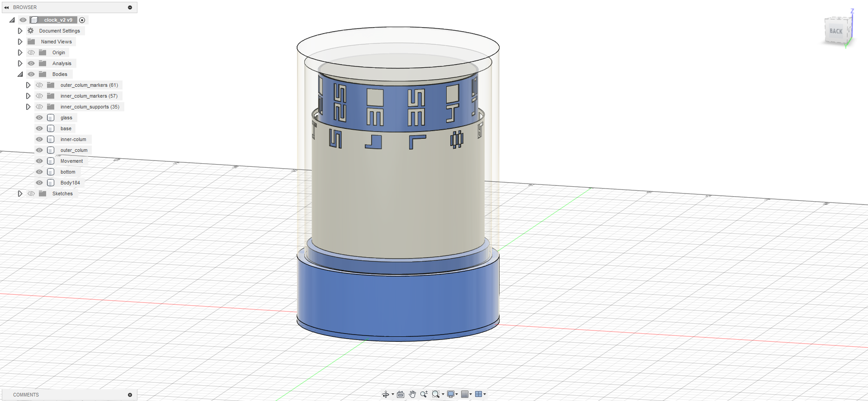Screen dimensions: 868x401
Task: Click the clock_v2 v9 component cube icon
Action: click(34, 20)
